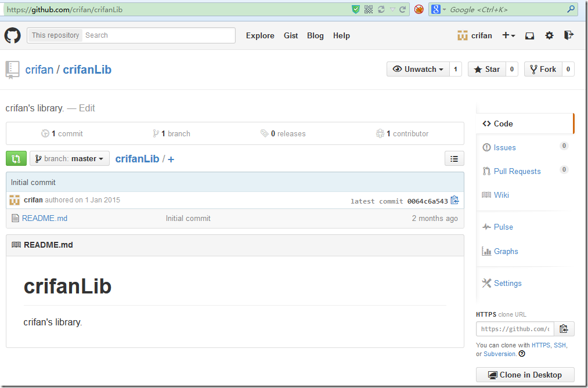
Task: Focus the repository Search field
Action: [x=158, y=35]
